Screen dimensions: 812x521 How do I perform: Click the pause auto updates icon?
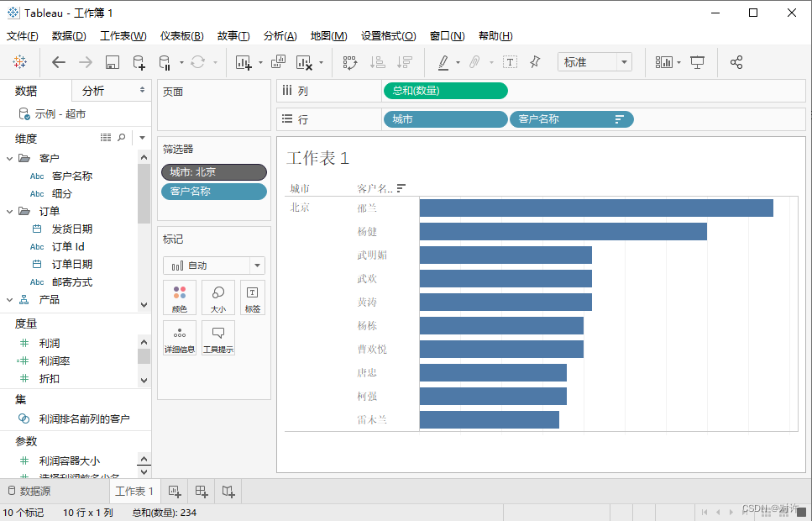[165, 63]
